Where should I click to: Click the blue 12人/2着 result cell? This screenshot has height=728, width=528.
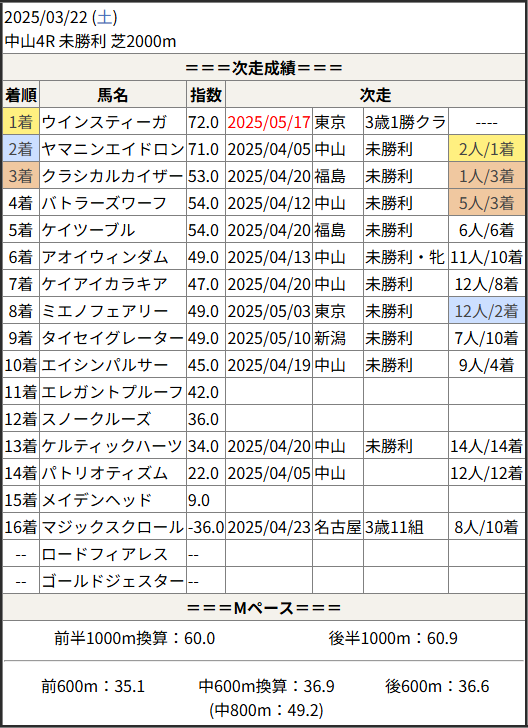(487, 311)
